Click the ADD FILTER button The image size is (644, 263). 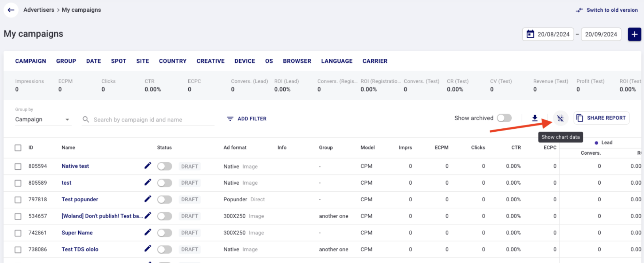[x=247, y=119]
